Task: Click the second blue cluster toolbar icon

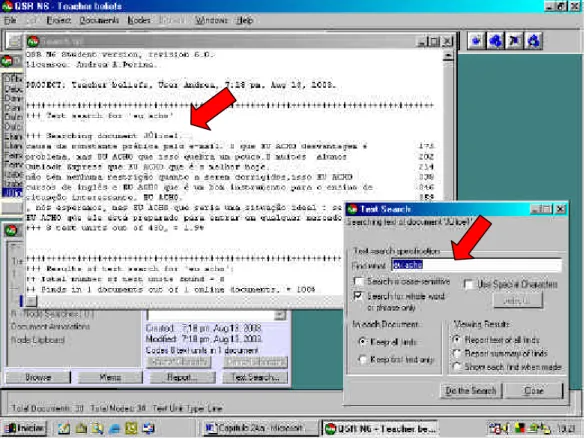Action: [496, 41]
